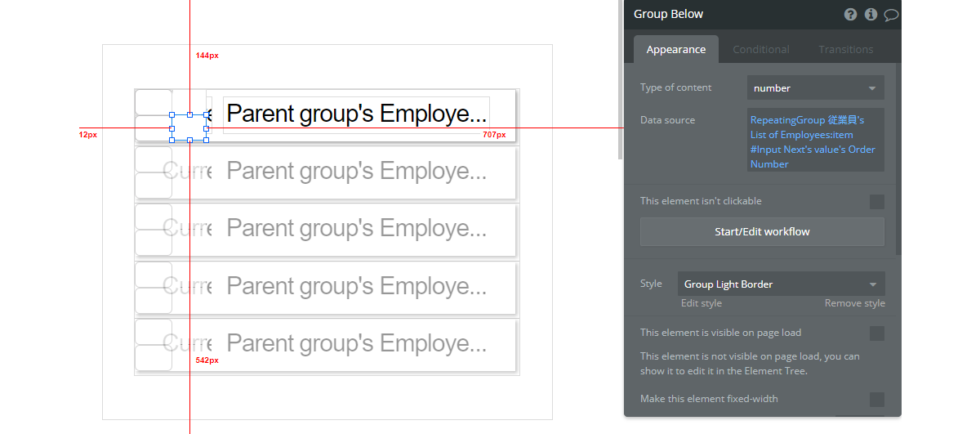
Task: Toggle "Make this element fixed-width" checkbox
Action: point(876,400)
